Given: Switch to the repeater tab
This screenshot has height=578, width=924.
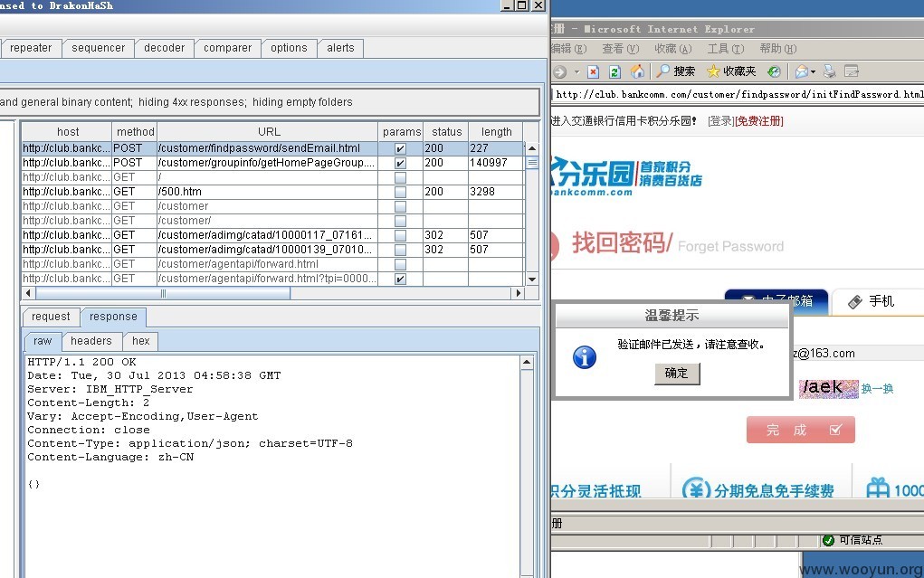Looking at the screenshot, I should click(31, 48).
